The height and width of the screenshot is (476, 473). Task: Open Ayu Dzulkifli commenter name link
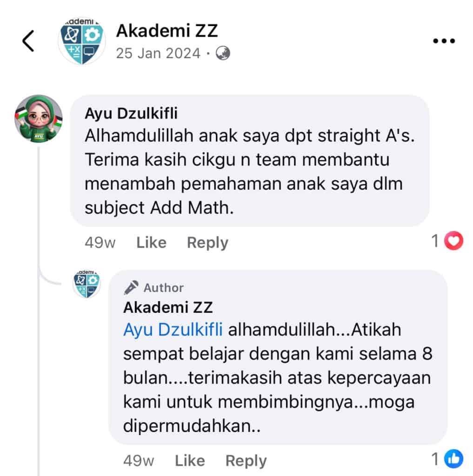click(x=131, y=113)
